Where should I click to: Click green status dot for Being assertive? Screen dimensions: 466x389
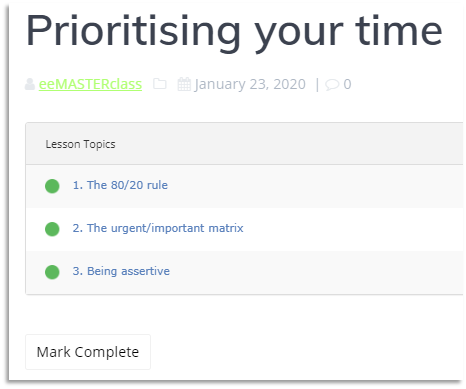pos(52,272)
